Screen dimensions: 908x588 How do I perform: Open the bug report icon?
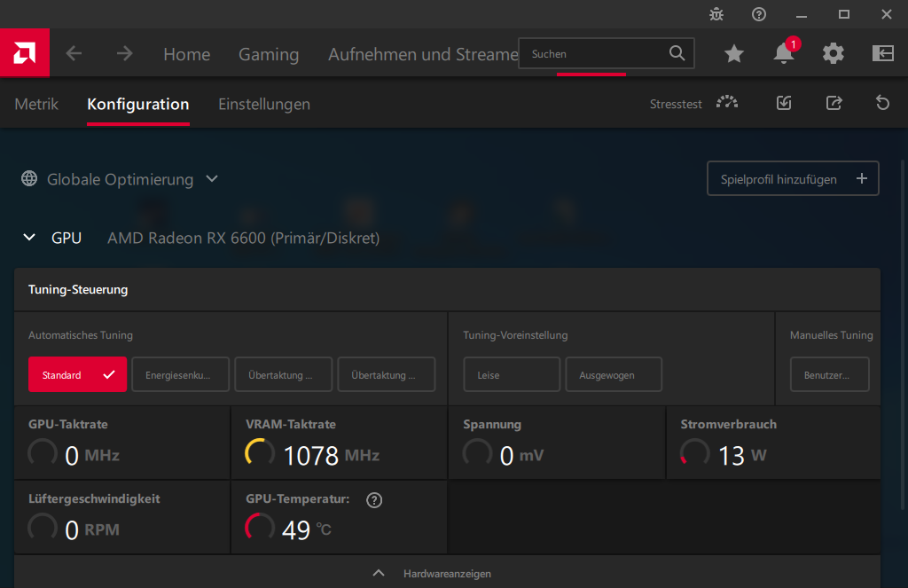pyautogui.click(x=716, y=14)
